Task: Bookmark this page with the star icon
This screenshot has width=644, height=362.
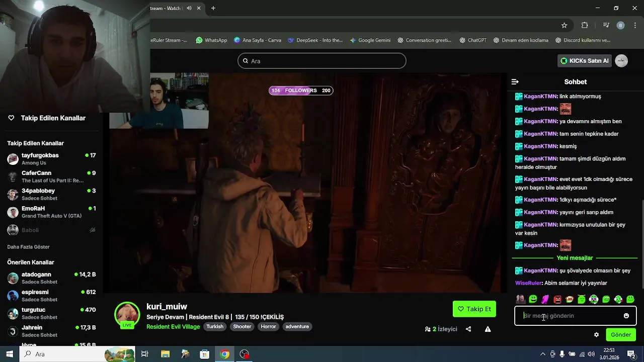Action: tap(565, 25)
